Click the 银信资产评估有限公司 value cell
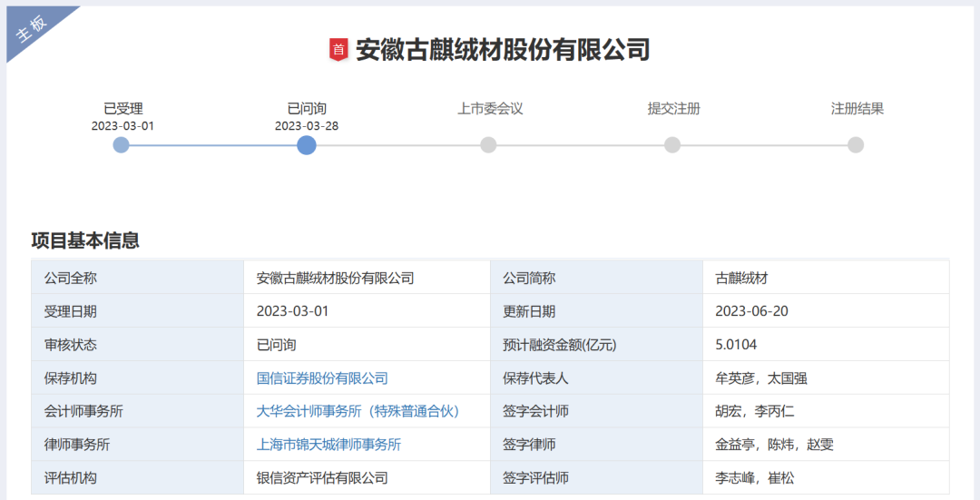 (367, 478)
